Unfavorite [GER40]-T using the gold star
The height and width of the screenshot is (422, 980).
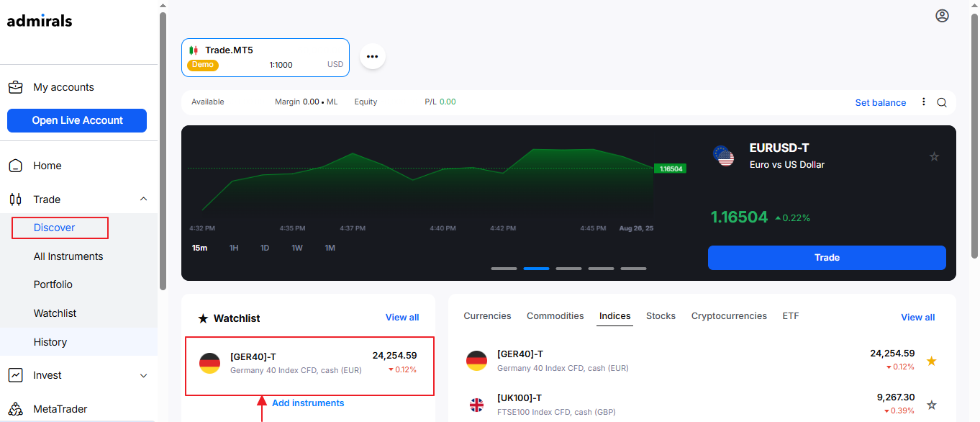(x=931, y=361)
